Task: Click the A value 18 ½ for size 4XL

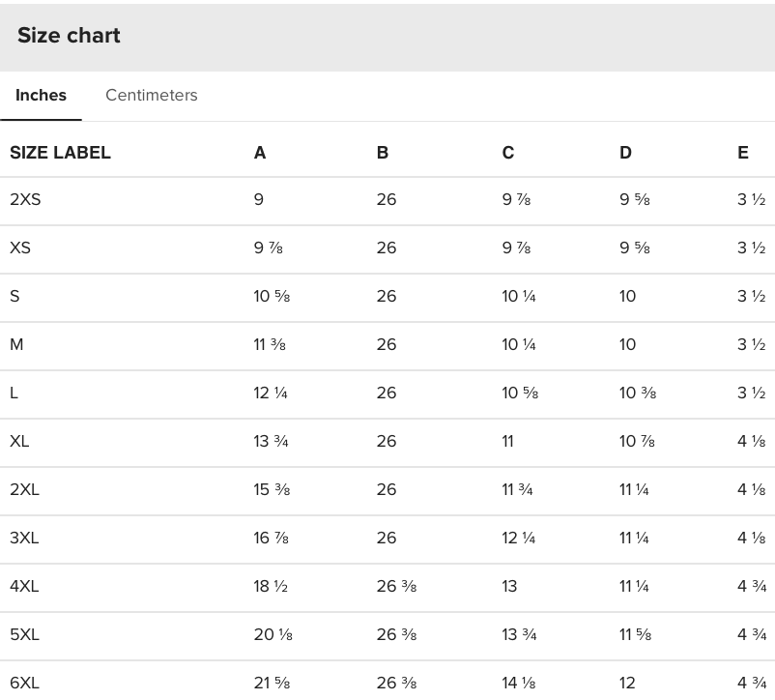Action: click(271, 587)
